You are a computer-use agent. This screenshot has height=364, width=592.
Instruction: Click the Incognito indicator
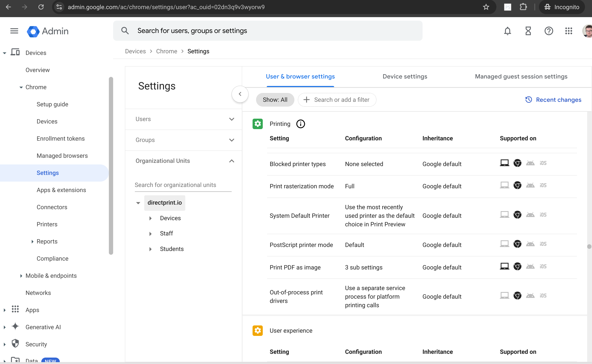coord(561,7)
